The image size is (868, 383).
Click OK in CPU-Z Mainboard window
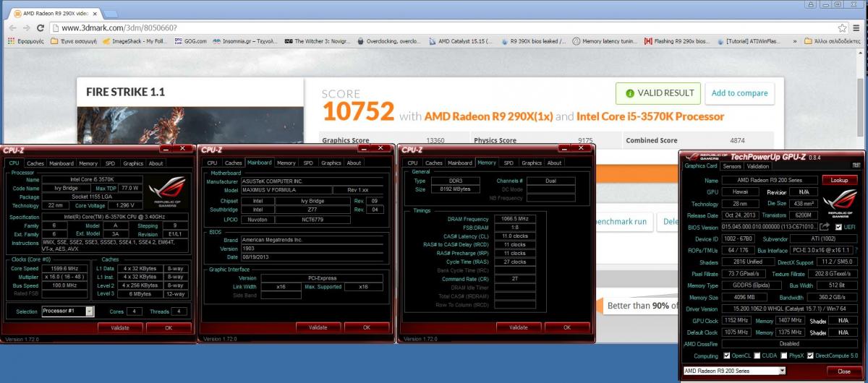coord(366,327)
